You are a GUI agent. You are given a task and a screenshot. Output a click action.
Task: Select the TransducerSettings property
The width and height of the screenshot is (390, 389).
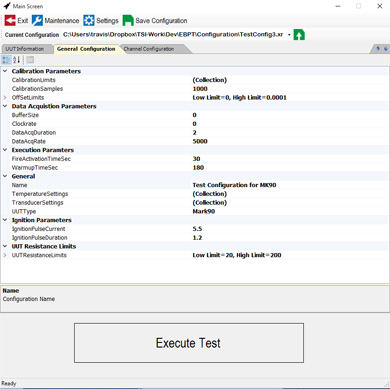click(37, 202)
